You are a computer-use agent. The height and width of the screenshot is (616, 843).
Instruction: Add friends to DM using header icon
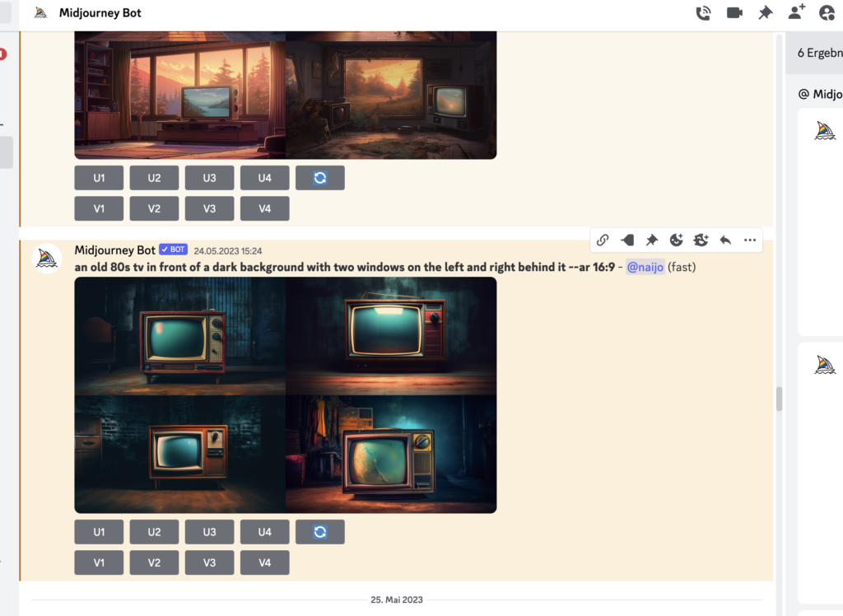[x=796, y=12]
